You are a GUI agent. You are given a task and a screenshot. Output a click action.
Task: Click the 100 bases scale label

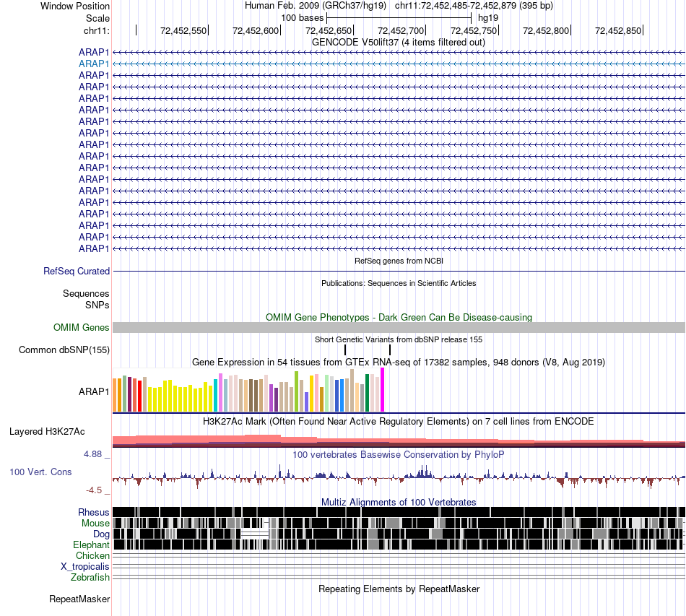tap(303, 18)
